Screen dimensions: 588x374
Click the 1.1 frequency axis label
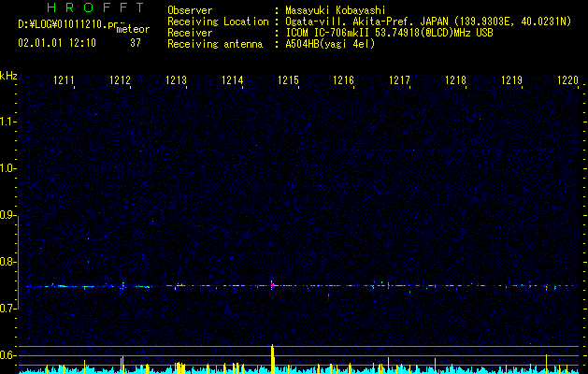pos(7,122)
